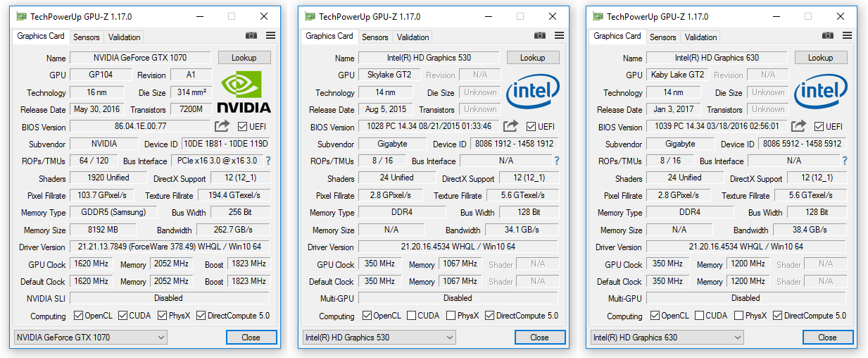Open hamburger menu in HD Graphics 630 window

coord(847,35)
